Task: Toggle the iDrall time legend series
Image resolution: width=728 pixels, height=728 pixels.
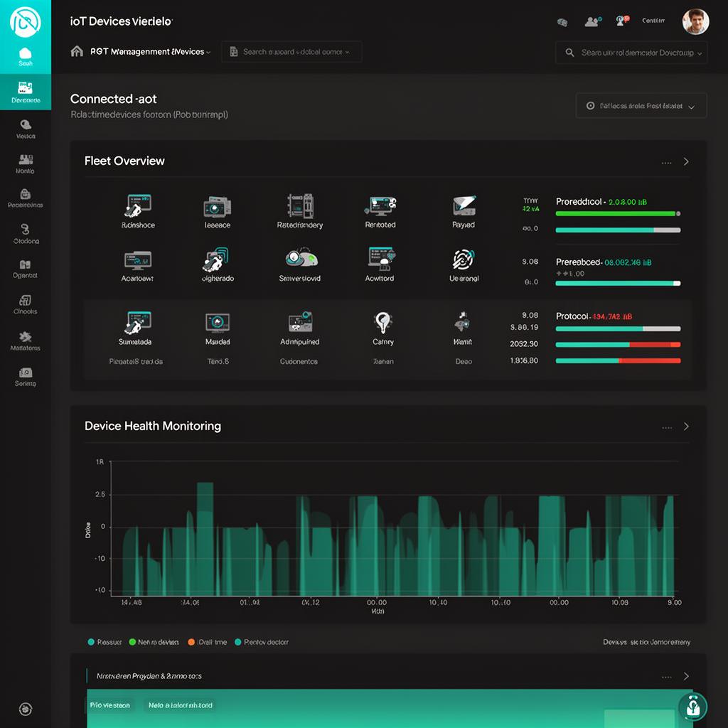Action: coord(207,642)
